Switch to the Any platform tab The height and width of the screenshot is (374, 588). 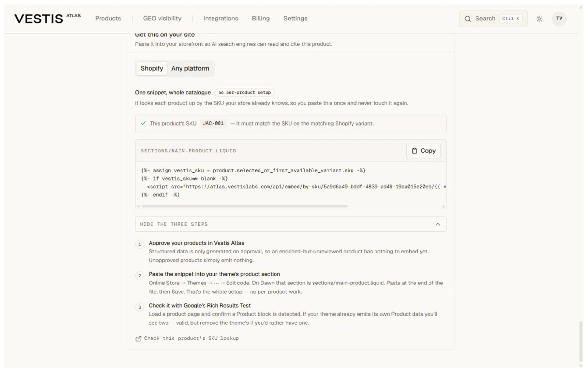[190, 68]
